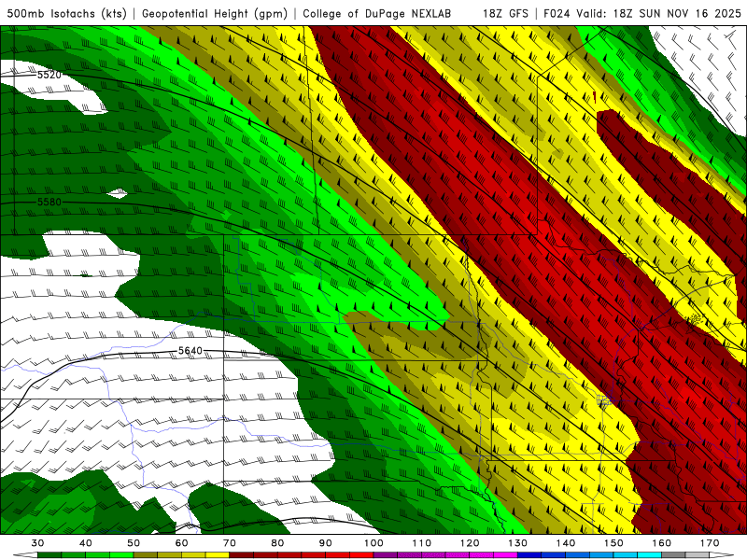The width and height of the screenshot is (747, 560).
Task: Click the 'SUN NOV 16 2025' valid date
Action: [690, 14]
